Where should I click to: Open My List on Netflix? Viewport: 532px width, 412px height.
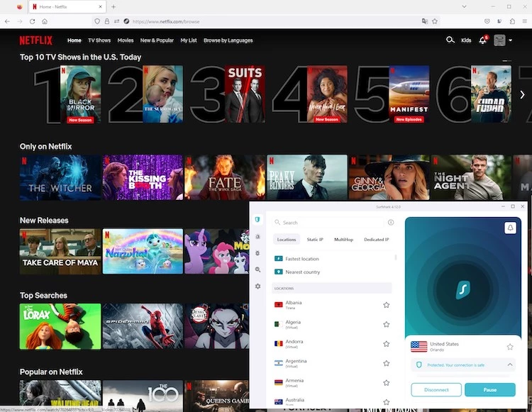click(189, 40)
